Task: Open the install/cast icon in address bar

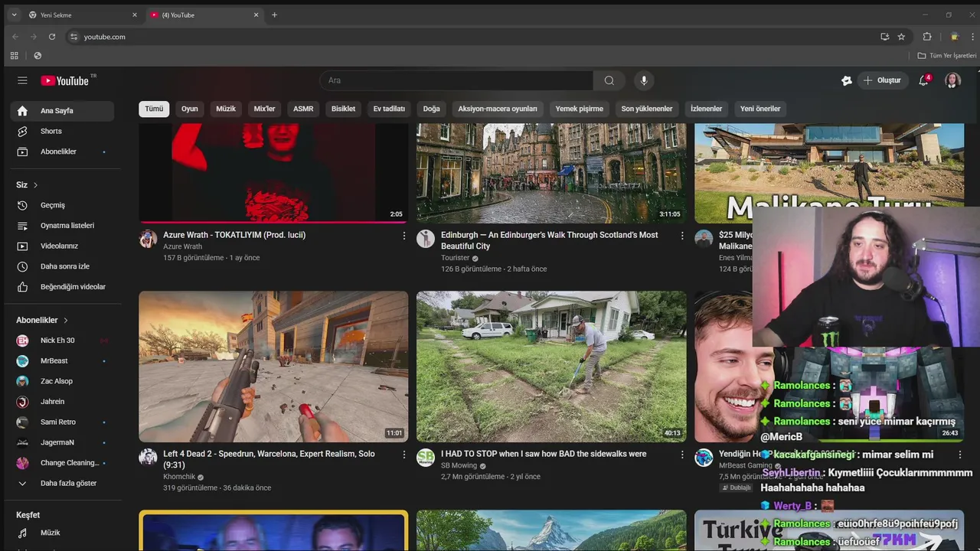Action: coord(885,37)
